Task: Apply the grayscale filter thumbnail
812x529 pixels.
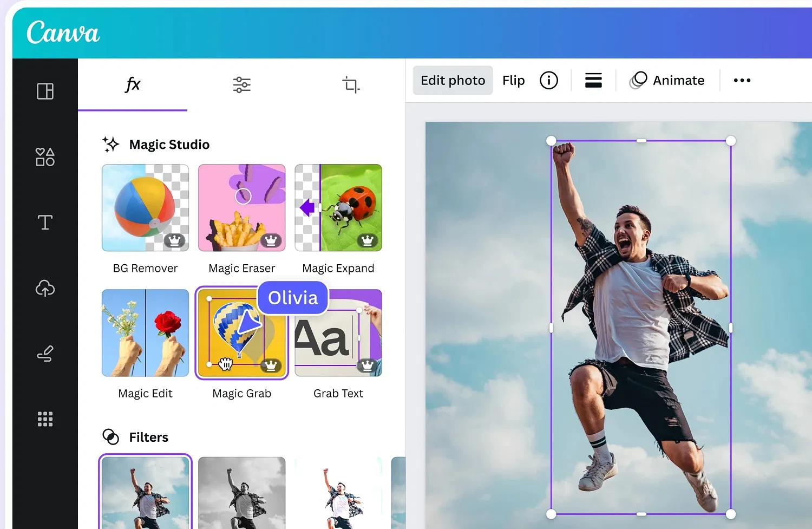Action: (x=241, y=492)
